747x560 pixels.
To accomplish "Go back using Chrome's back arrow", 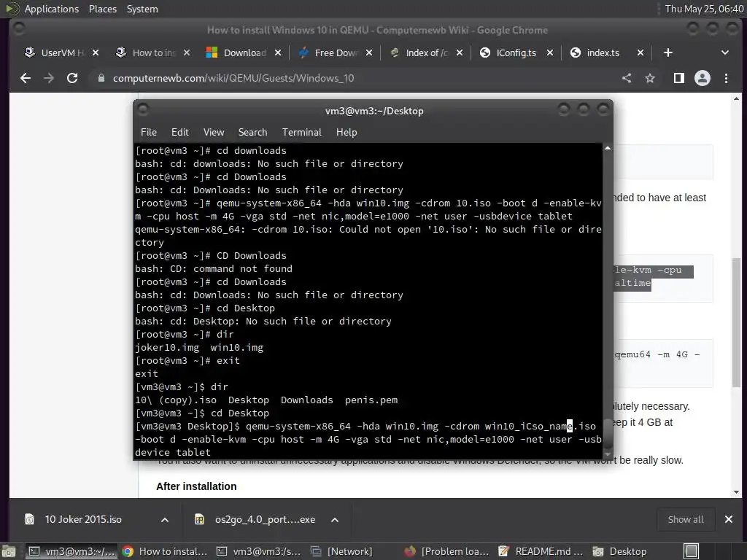I will coord(26,78).
